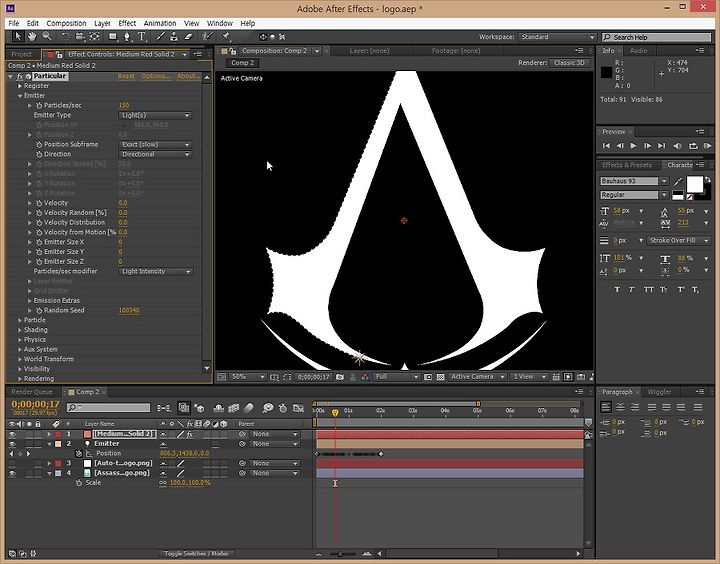Select the Rotation tool
The width and height of the screenshot is (720, 564).
click(x=65, y=36)
